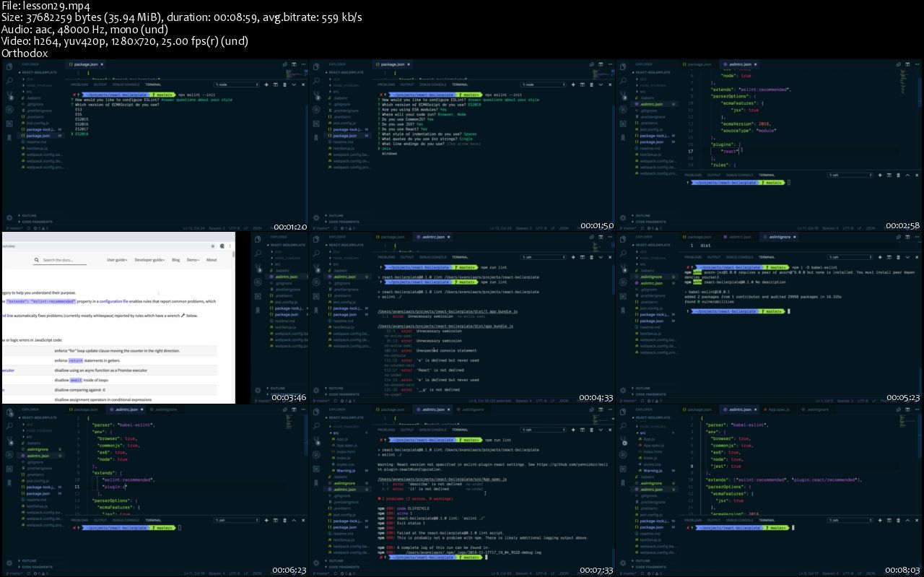Close terminal panel in the 00:01:20 frame
This screenshot has width=924, height=577.
pos(303,84)
